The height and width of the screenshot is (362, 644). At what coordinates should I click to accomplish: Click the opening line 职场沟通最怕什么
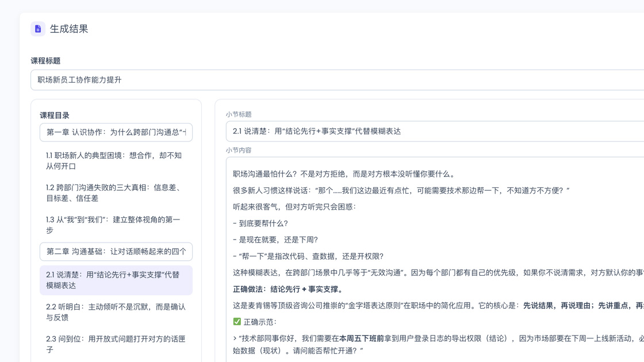tap(344, 174)
